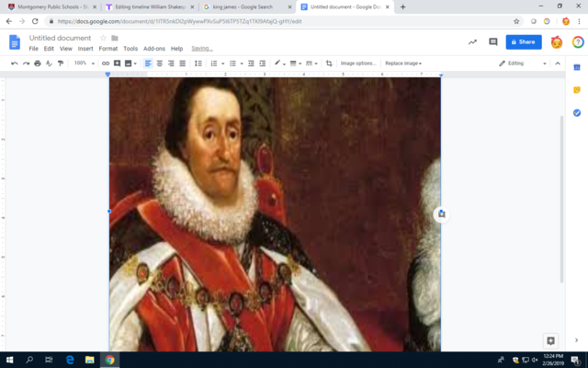
Task: Open the View menu
Action: pyautogui.click(x=65, y=49)
